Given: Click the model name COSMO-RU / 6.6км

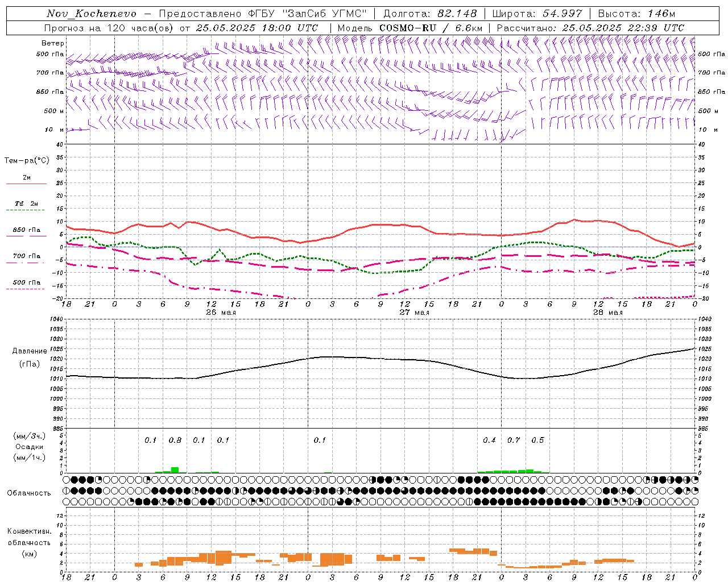Looking at the screenshot, I should tap(431, 28).
